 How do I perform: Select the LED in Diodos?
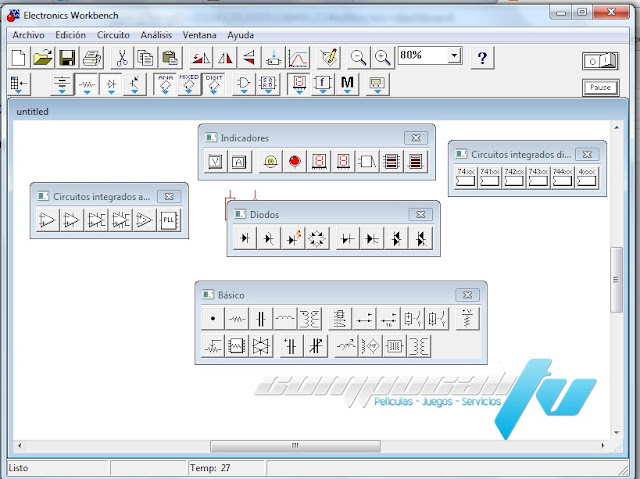coord(293,238)
